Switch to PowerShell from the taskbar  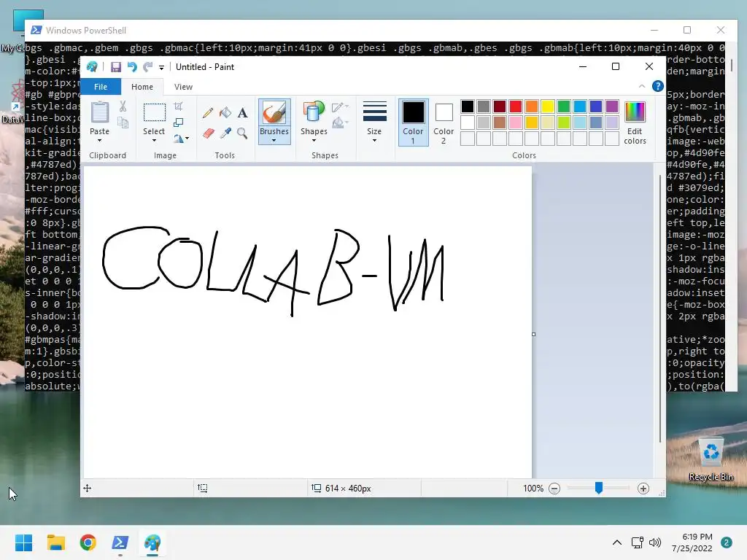120,542
